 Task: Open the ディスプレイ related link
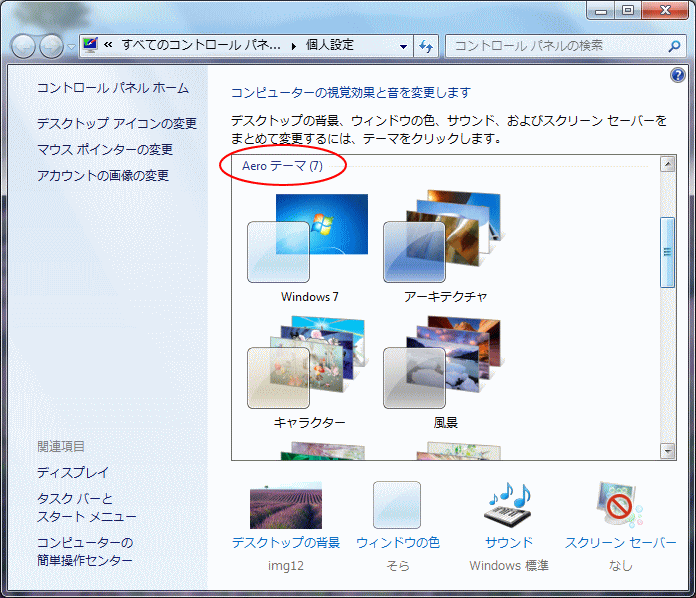73,472
